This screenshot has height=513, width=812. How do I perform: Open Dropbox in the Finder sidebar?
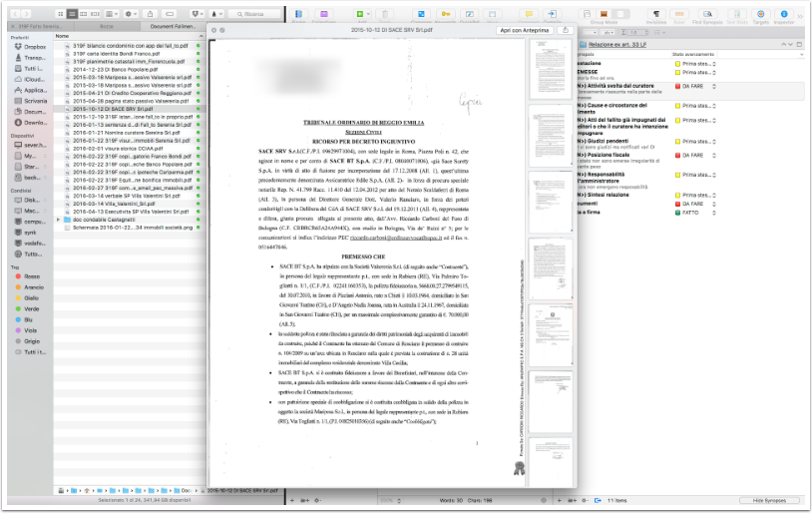click(35, 47)
